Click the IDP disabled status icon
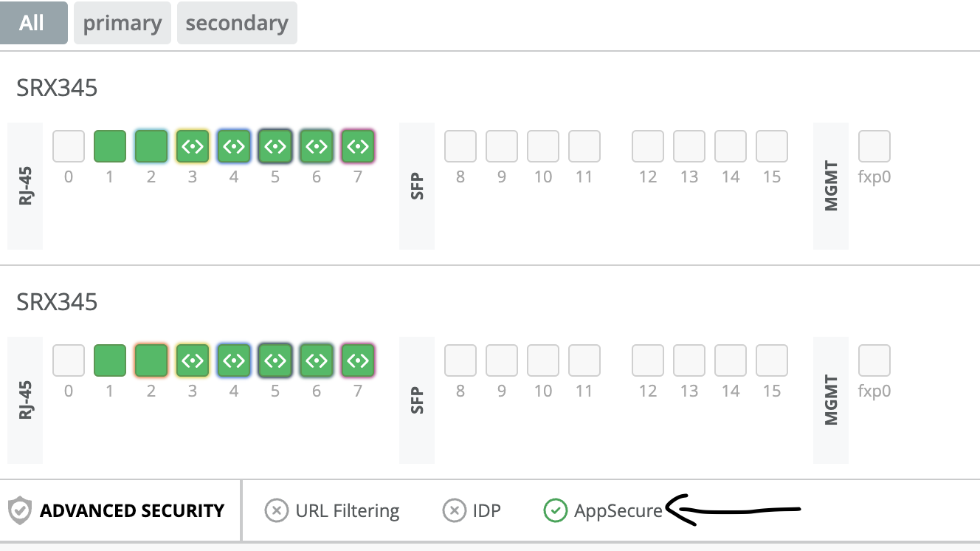Image resolution: width=980 pixels, height=551 pixels. click(x=454, y=510)
